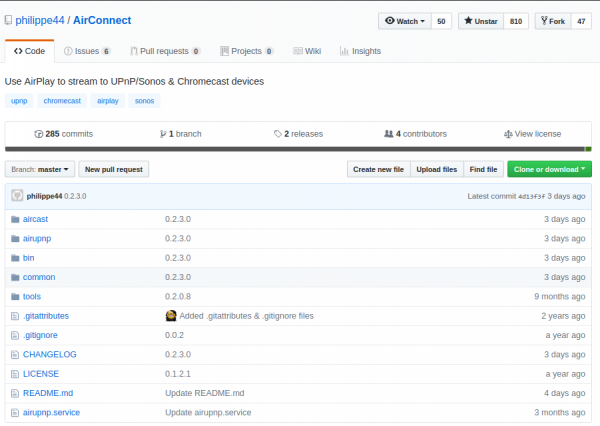Click the committer avatar on .gitattributes row
600x426 pixels.
[x=171, y=316]
